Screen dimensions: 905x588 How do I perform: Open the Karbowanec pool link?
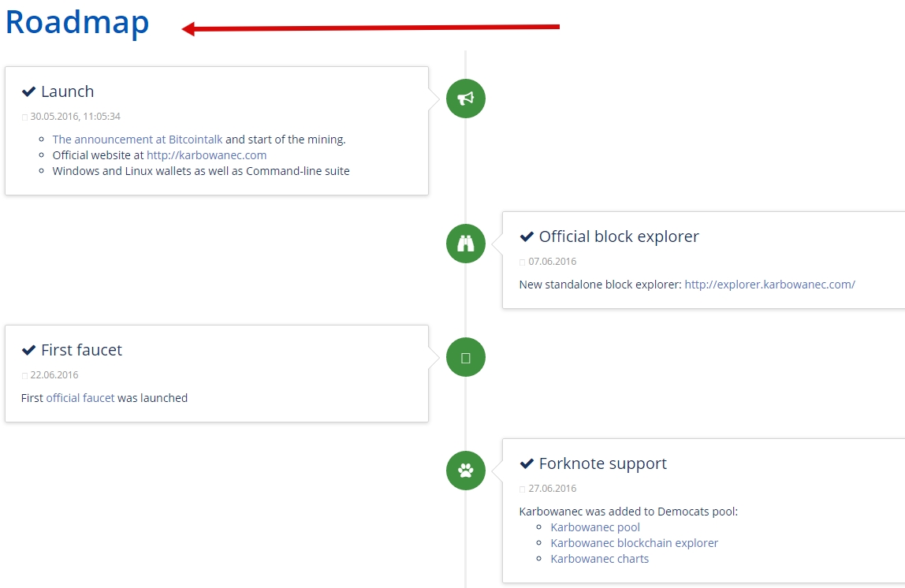[595, 527]
